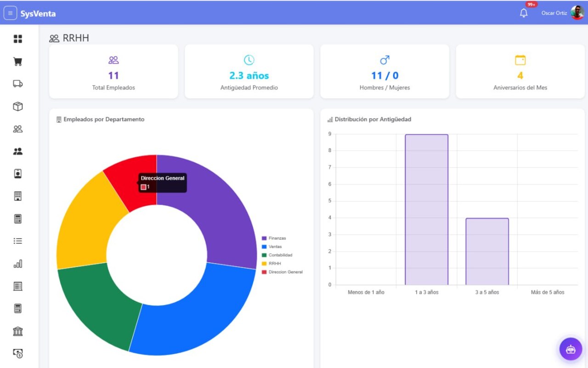The height and width of the screenshot is (368, 588).
Task: Open the shopping cart sidebar icon
Action: 18,61
